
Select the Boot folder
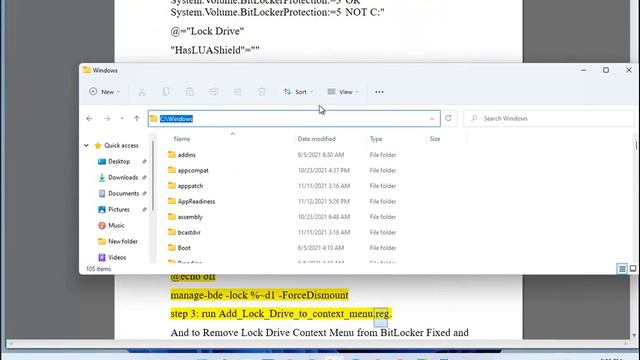pyautogui.click(x=184, y=248)
